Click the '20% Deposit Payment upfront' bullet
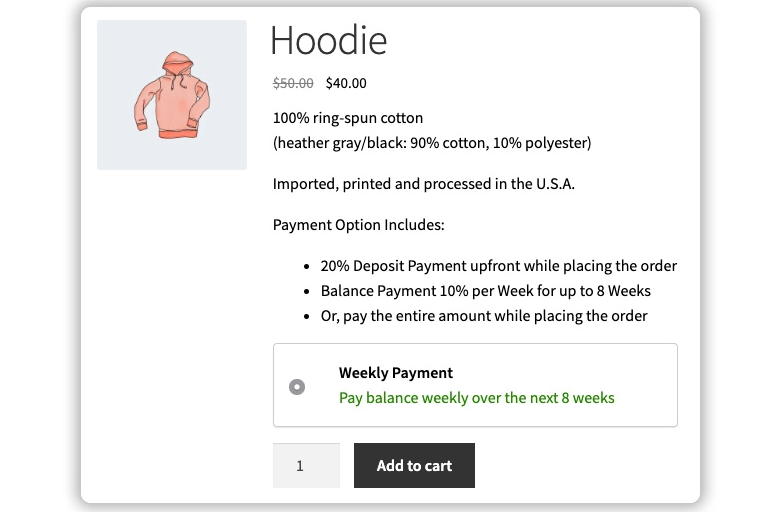 point(498,266)
